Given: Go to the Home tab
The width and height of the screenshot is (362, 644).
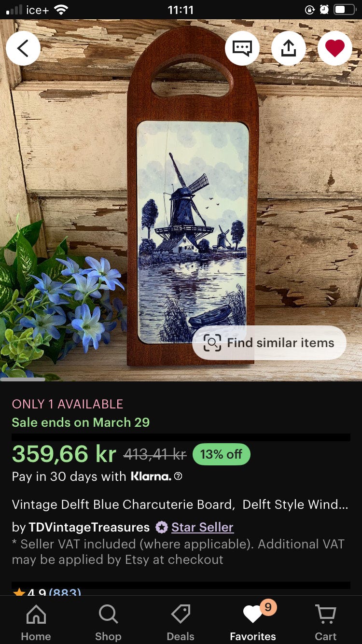Looking at the screenshot, I should [36, 623].
